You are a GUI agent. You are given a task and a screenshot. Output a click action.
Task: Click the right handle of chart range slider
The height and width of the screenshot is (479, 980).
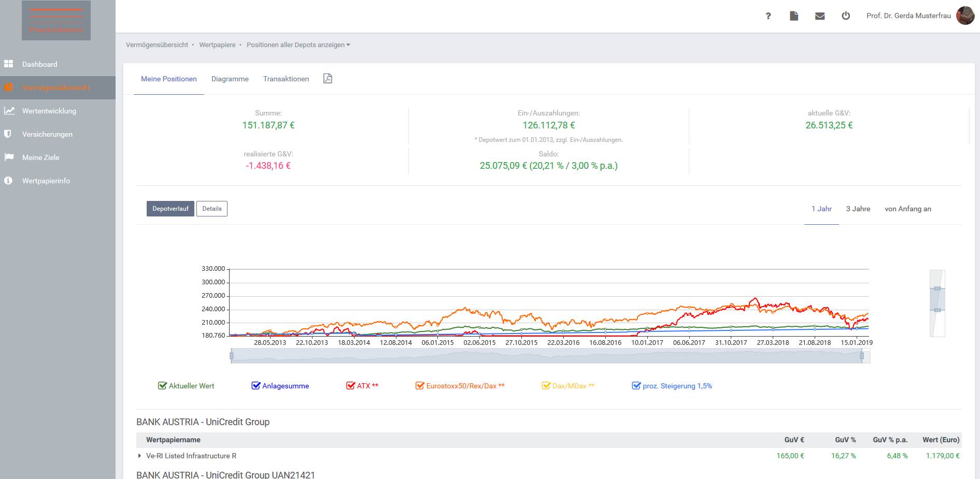(862, 356)
